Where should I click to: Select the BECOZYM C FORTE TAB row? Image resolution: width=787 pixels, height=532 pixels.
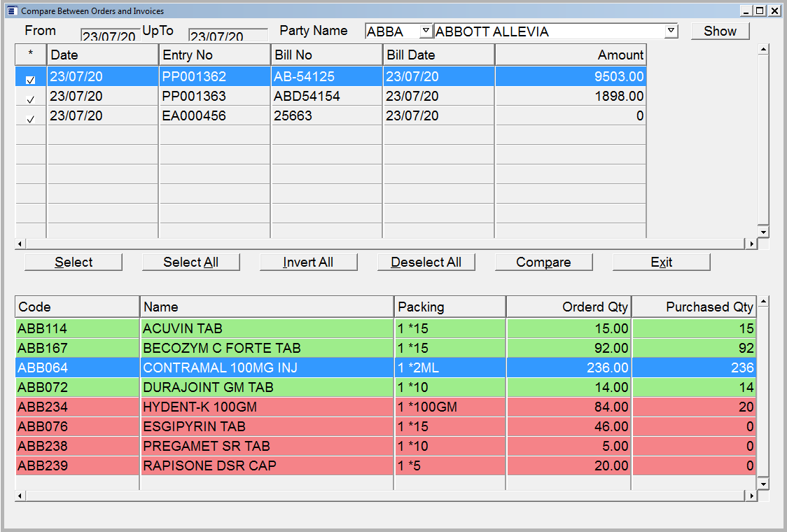[x=386, y=348]
